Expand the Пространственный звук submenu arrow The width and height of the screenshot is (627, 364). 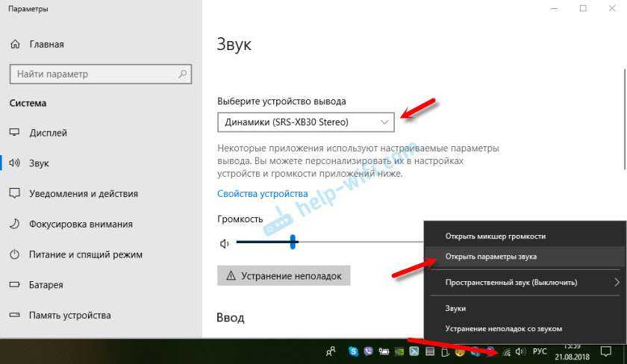point(617,283)
